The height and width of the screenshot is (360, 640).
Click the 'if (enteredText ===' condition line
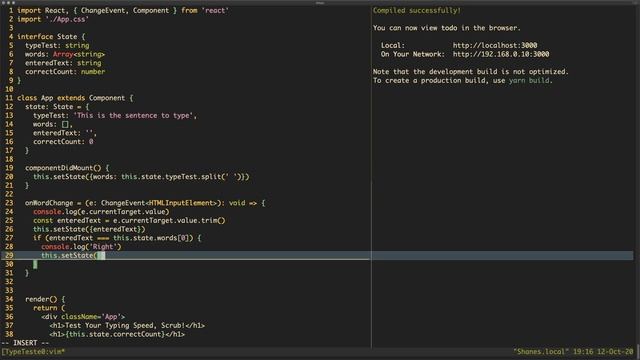117,238
